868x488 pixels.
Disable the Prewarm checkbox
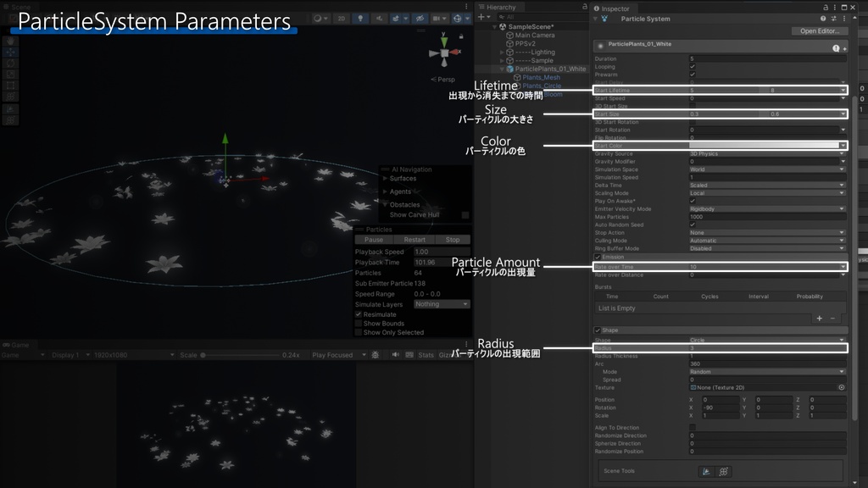pyautogui.click(x=693, y=75)
